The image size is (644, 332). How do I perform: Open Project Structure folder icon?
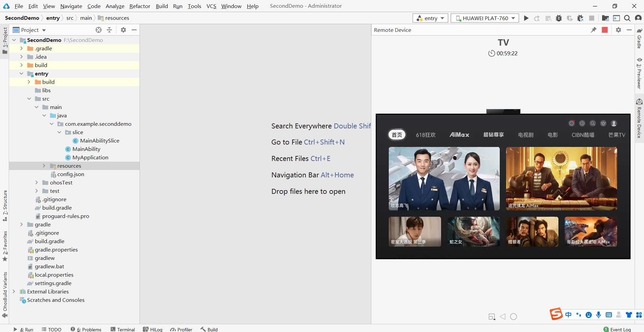(x=605, y=18)
